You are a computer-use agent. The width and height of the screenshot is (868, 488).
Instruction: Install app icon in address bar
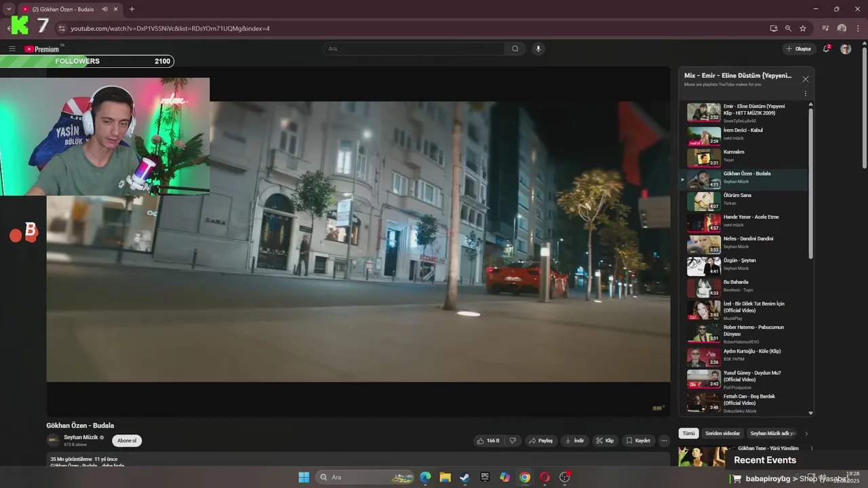pos(774,28)
